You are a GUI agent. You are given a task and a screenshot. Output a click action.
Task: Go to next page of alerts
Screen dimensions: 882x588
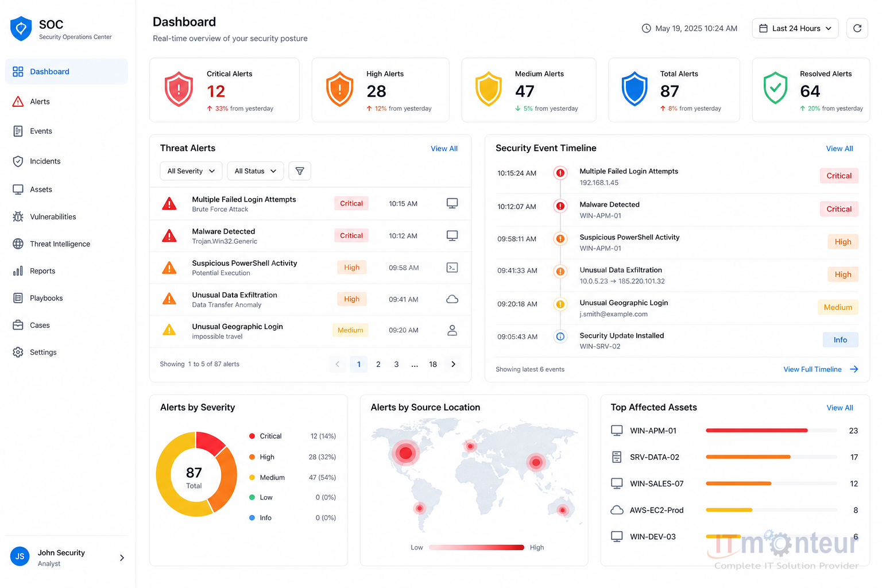click(453, 364)
